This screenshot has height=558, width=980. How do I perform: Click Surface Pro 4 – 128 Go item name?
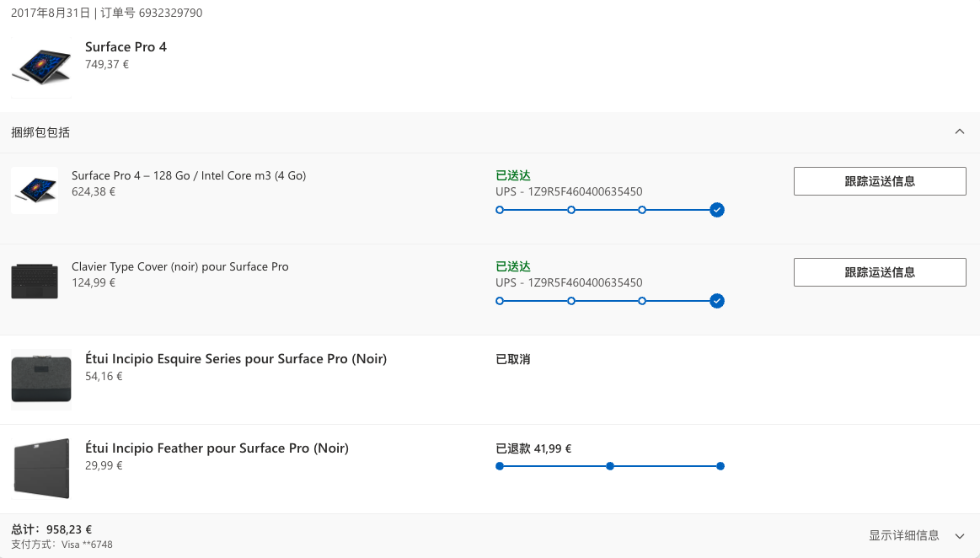click(x=189, y=175)
